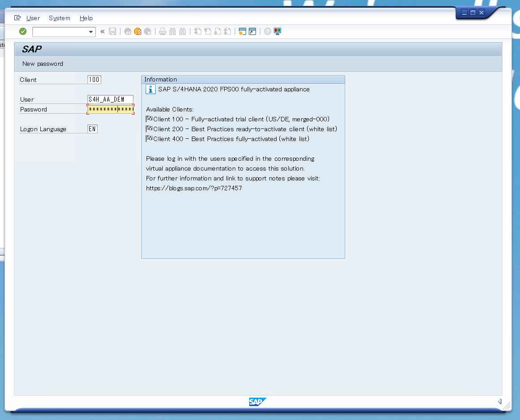The width and height of the screenshot is (520, 420).
Task: Open the window control menu icon
Action: [x=17, y=18]
